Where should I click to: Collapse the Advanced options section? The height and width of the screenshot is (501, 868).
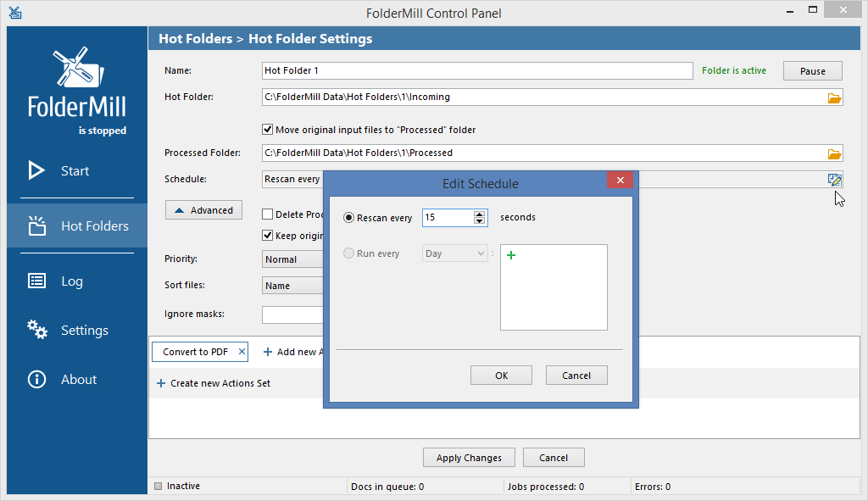pos(203,210)
